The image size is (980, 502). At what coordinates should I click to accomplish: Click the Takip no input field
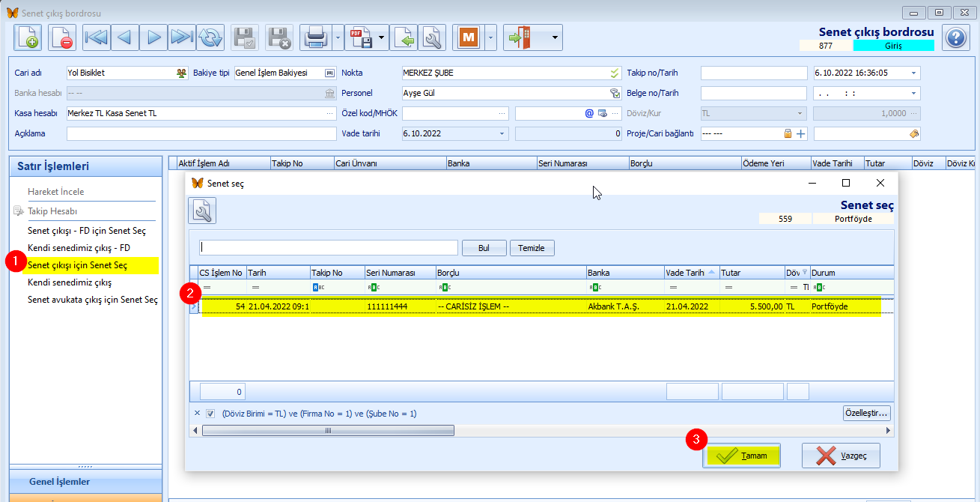tap(755, 73)
